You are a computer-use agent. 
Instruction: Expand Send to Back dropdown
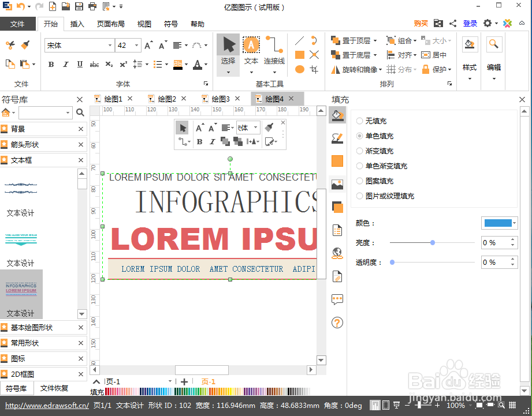(x=375, y=55)
